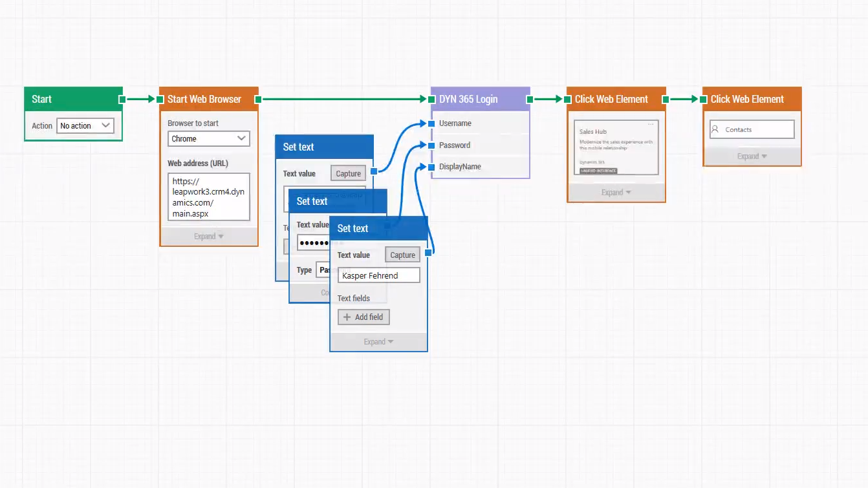This screenshot has height=488, width=868.
Task: Click the person icon beside Contacts
Action: point(715,129)
